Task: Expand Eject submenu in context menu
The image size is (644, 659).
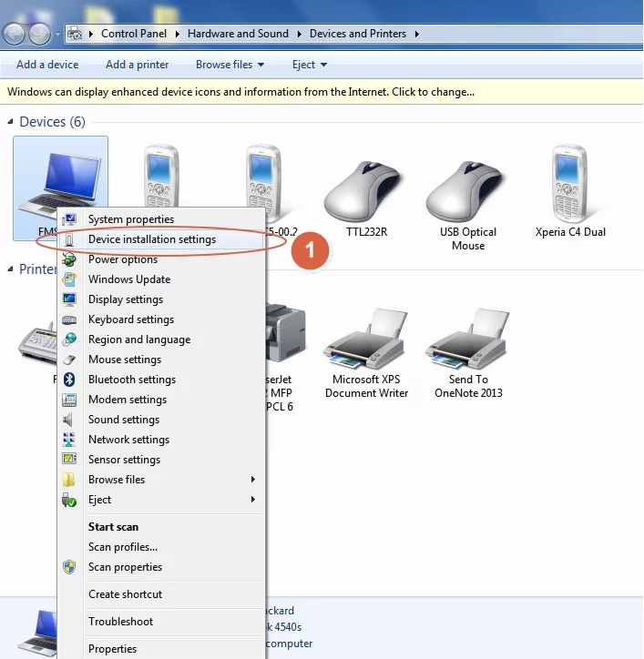Action: click(x=160, y=500)
